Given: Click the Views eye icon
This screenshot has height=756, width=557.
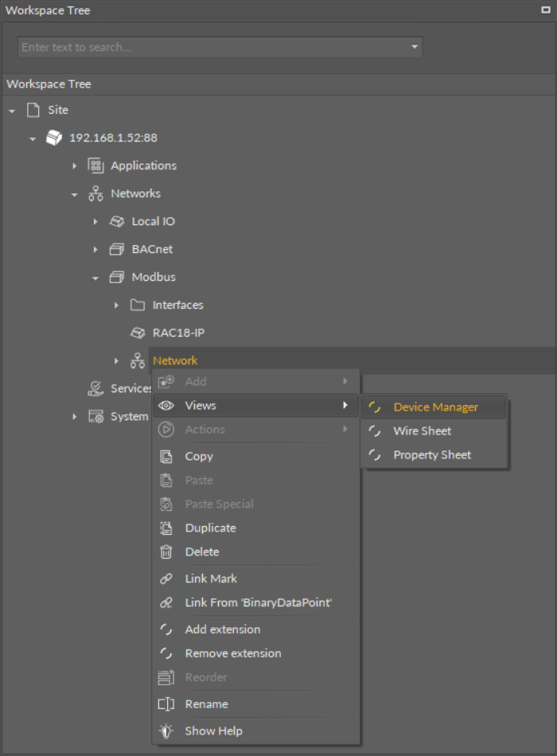Looking at the screenshot, I should pyautogui.click(x=166, y=406).
